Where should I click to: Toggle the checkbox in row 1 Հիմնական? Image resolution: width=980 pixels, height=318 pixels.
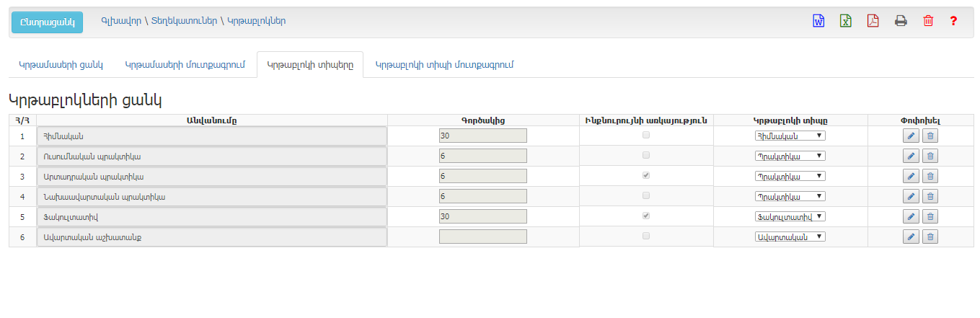pos(646,135)
